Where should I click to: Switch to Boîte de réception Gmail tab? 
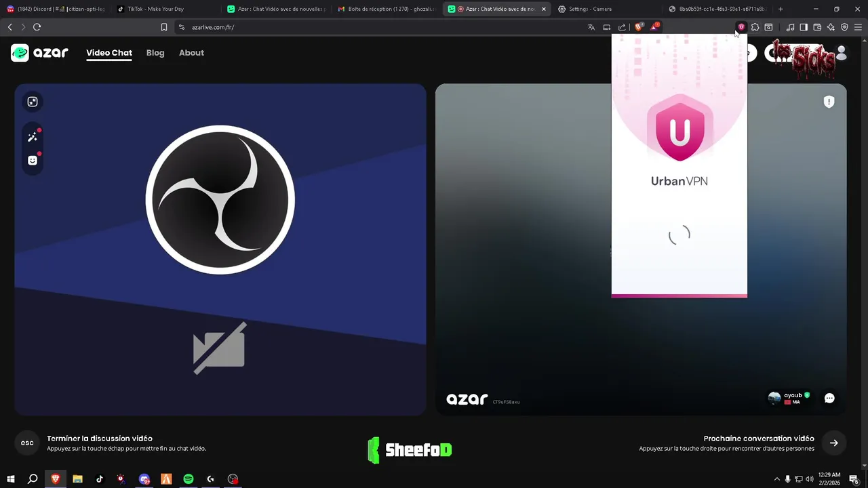pyautogui.click(x=388, y=9)
